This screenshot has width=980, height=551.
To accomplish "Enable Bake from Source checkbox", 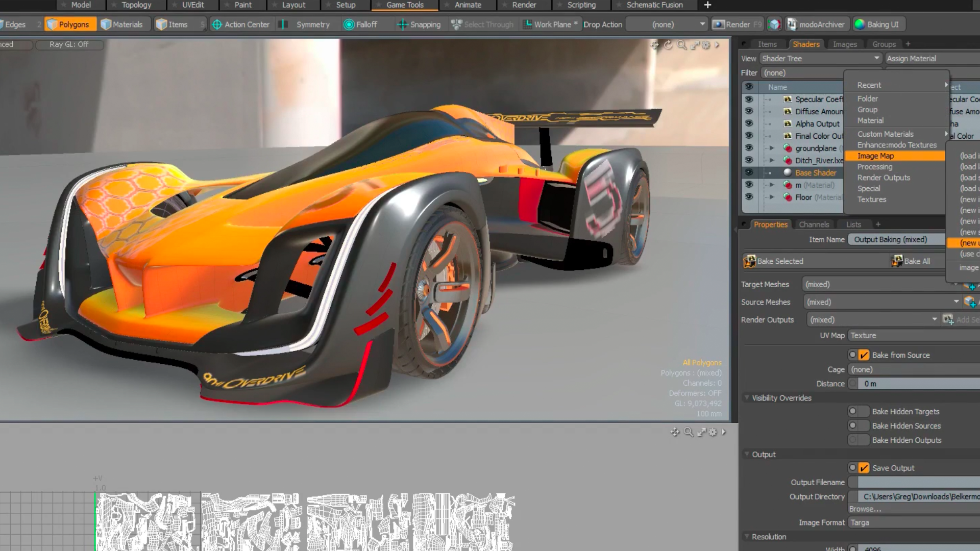I will click(x=864, y=354).
